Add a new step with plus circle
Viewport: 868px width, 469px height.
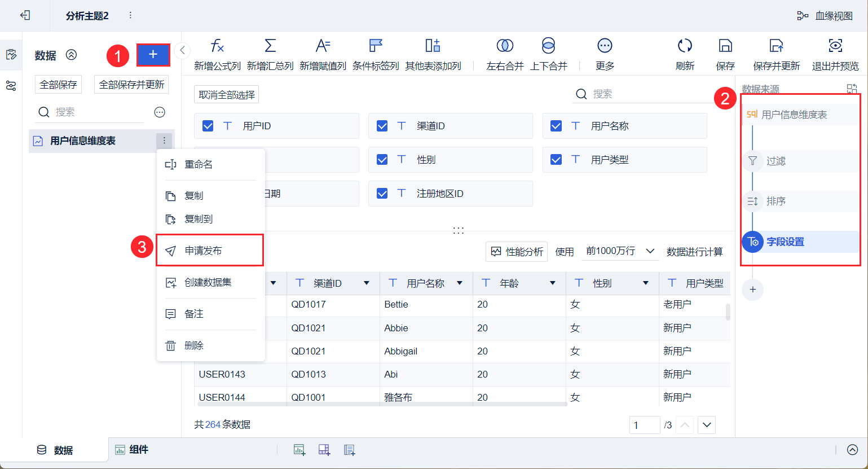(x=752, y=290)
